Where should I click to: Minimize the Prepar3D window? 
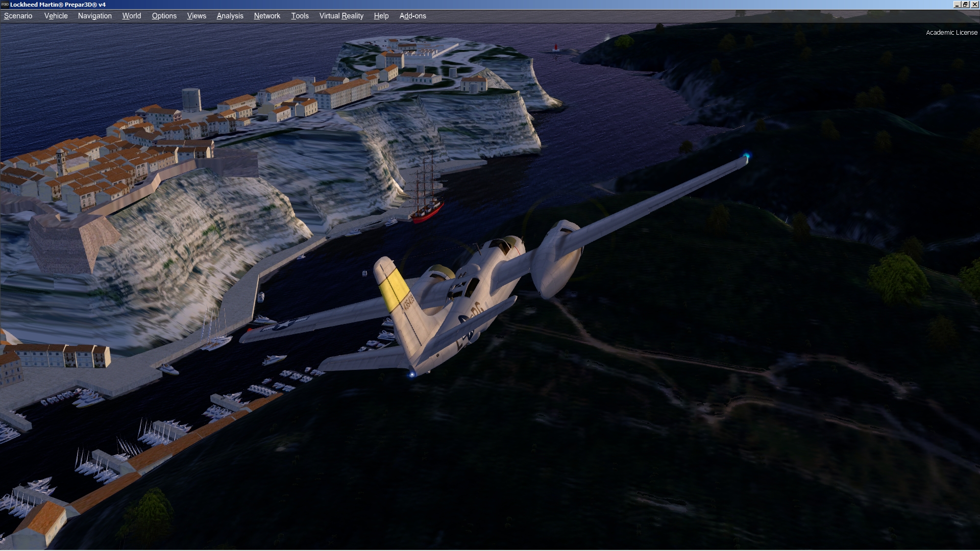tap(957, 5)
